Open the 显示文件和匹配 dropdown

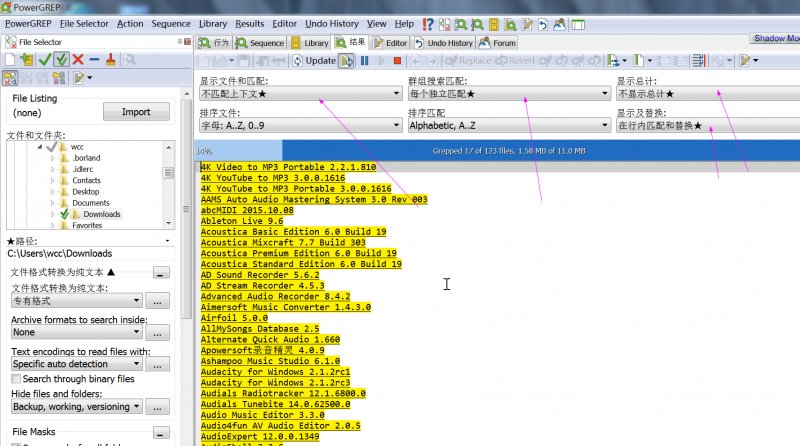(300, 94)
